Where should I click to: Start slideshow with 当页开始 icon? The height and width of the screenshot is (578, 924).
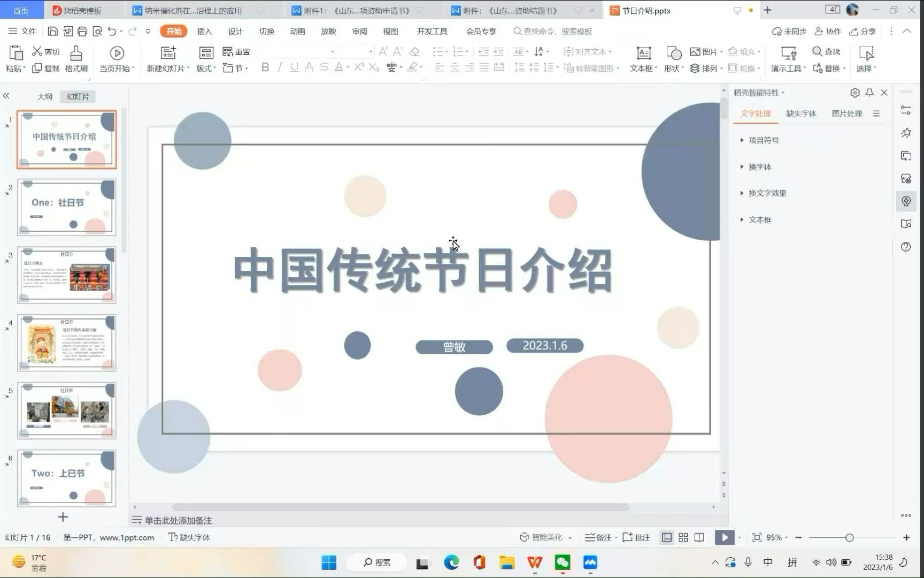coord(117,58)
